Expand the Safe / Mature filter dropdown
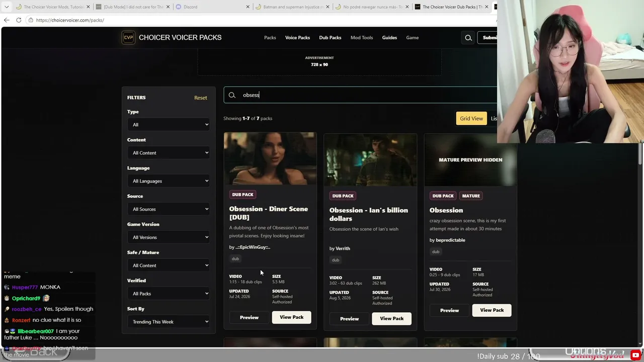Viewport: 644px width, 362px height. (x=169, y=265)
